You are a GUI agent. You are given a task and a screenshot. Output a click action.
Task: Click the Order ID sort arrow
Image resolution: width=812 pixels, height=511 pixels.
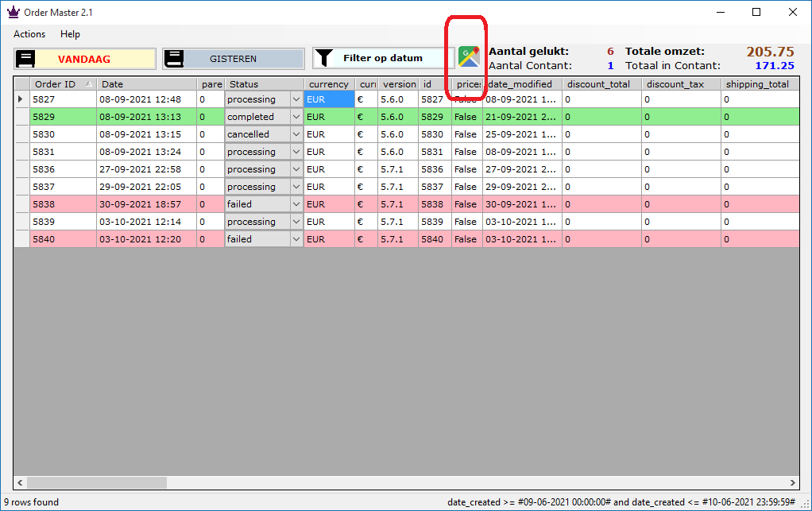[88, 83]
